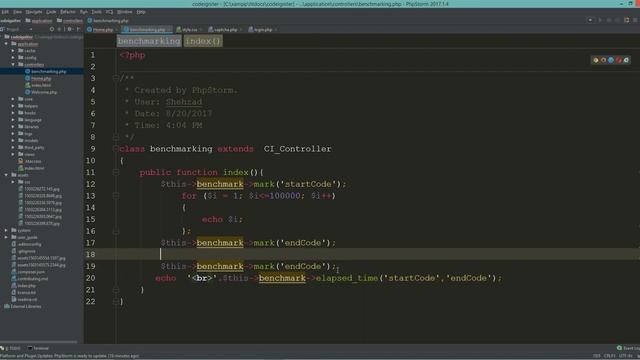Open the TODO tool window
This screenshot has height=360, width=640.
coord(11,348)
